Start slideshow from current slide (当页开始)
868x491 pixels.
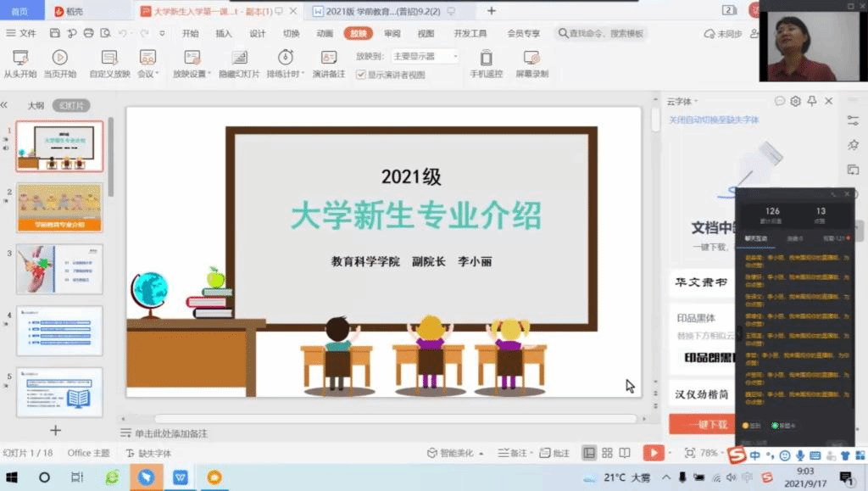point(60,64)
